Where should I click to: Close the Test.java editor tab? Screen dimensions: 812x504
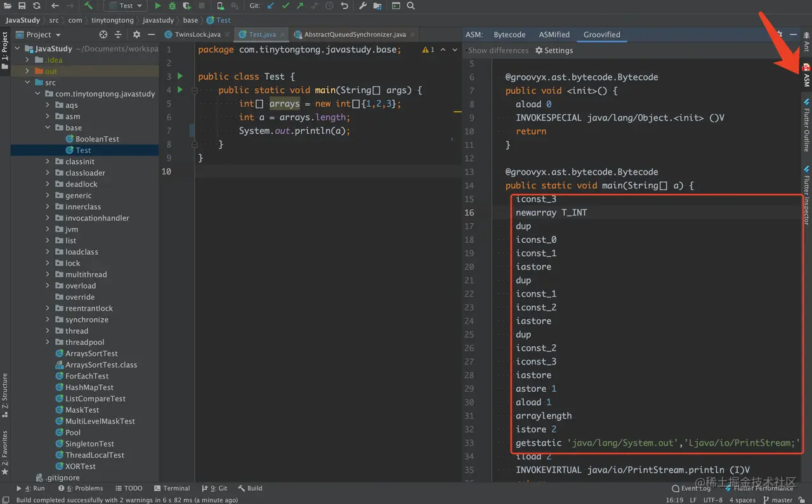[x=282, y=35]
